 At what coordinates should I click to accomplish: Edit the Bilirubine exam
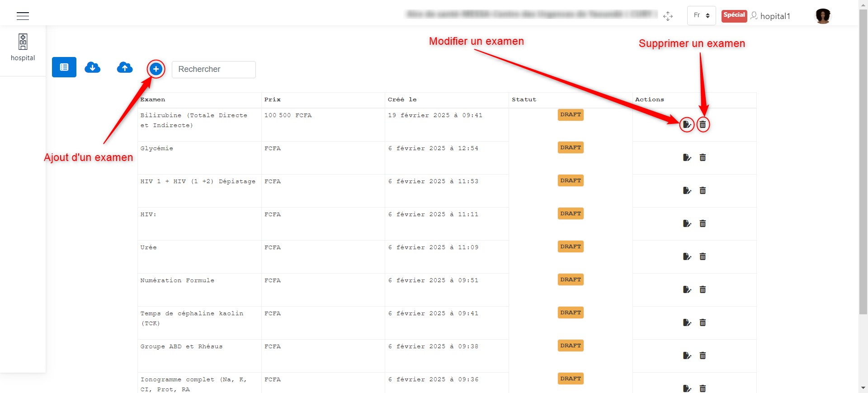coord(687,124)
